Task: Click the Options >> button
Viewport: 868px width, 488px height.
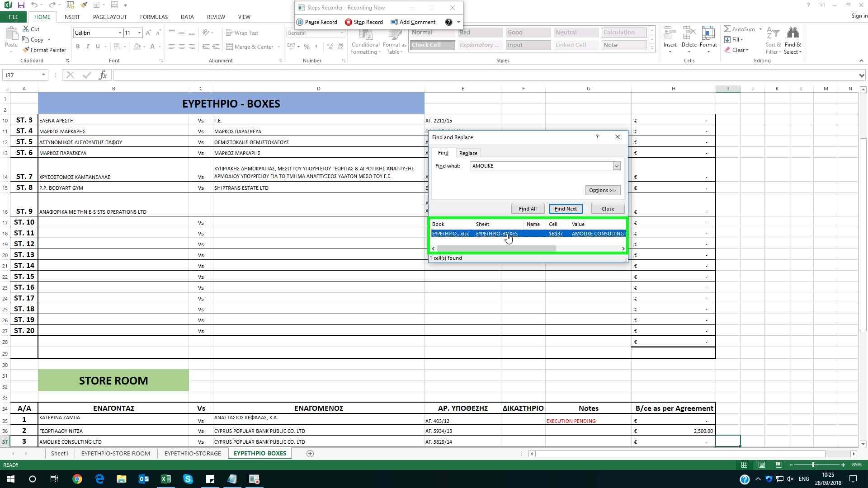Action: click(602, 190)
